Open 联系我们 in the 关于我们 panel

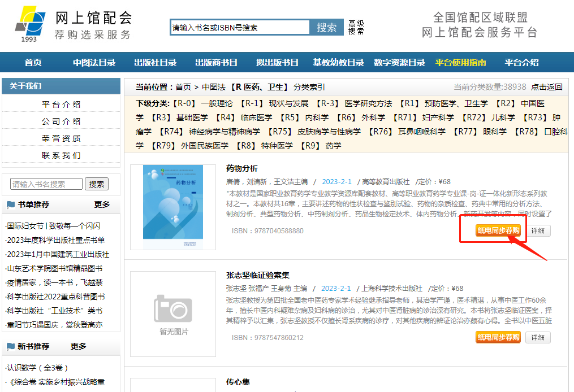point(61,155)
